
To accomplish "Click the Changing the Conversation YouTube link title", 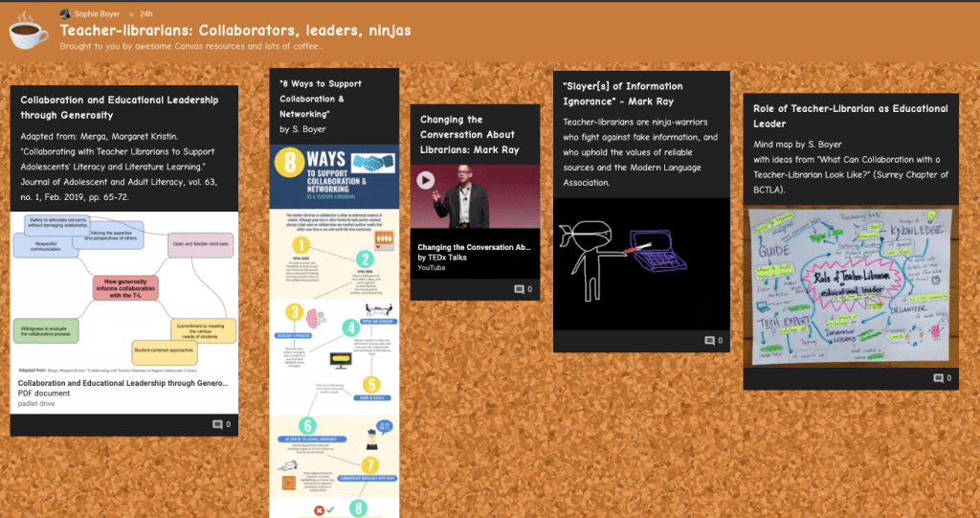I will click(x=473, y=247).
